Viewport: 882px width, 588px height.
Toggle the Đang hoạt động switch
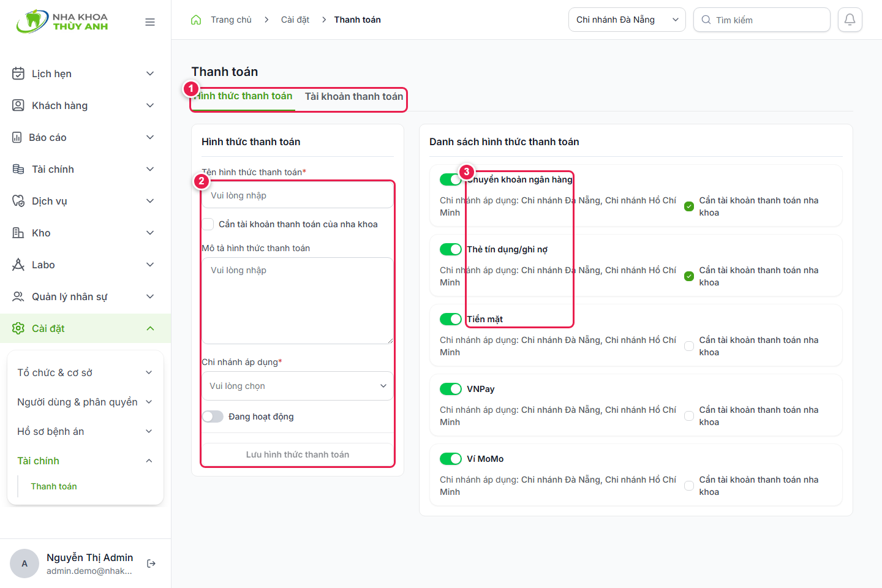(213, 417)
